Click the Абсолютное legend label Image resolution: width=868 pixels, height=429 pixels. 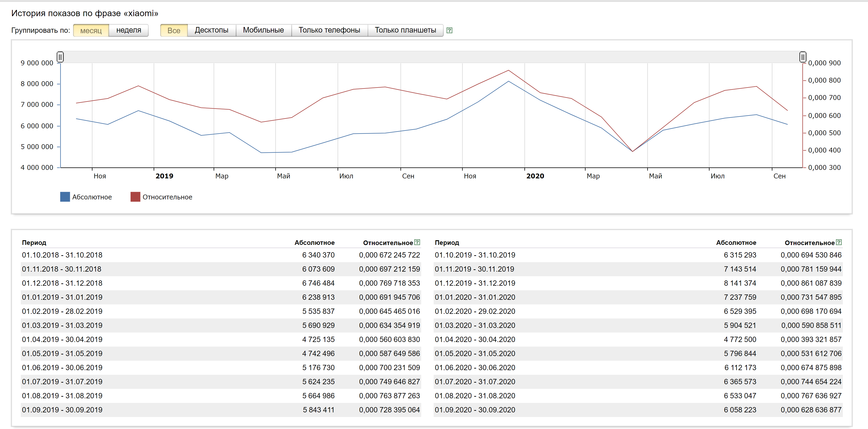[x=92, y=197]
